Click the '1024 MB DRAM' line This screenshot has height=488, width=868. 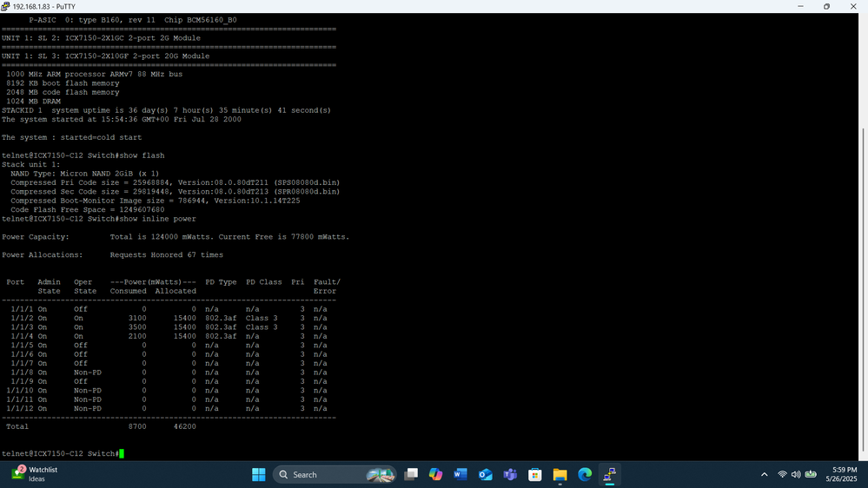point(33,102)
